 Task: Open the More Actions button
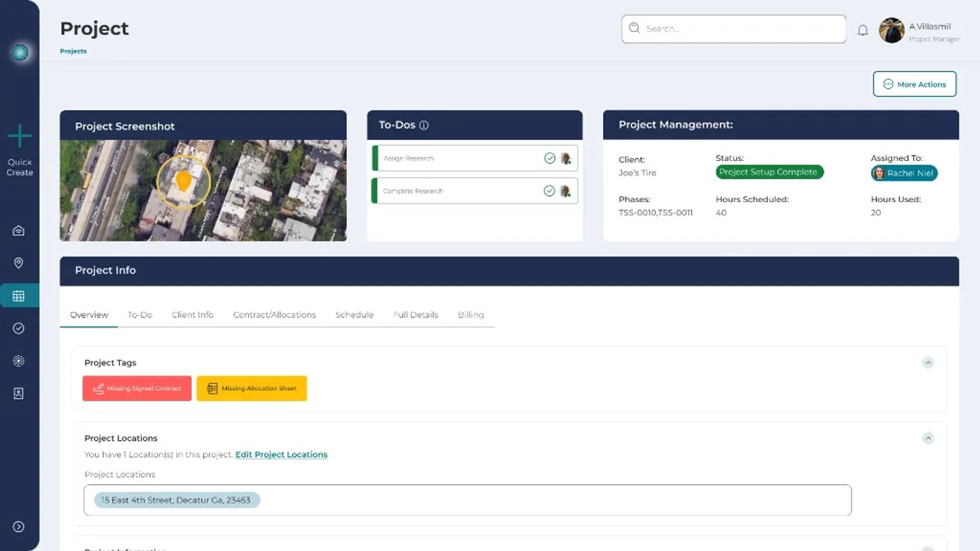[x=914, y=84]
